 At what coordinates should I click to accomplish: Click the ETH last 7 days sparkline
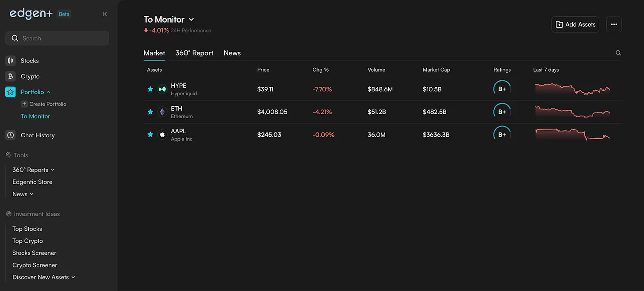click(572, 112)
